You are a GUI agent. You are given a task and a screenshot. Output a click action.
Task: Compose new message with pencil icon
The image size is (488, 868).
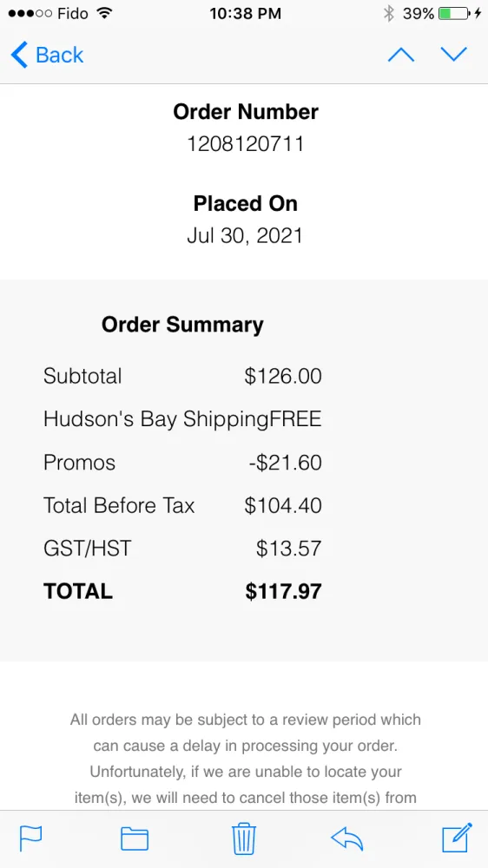[x=457, y=838]
